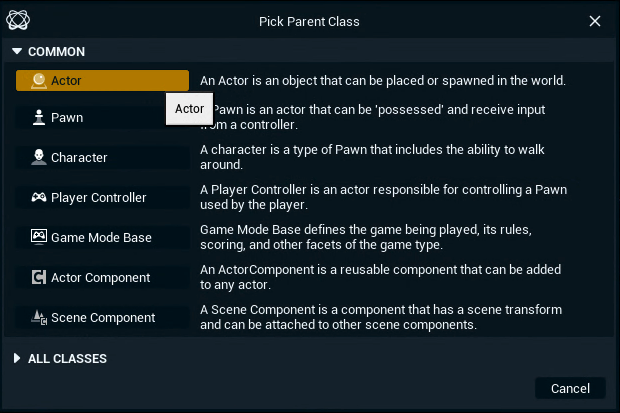Collapse the Common section arrow
The image size is (620, 413).
[17, 51]
